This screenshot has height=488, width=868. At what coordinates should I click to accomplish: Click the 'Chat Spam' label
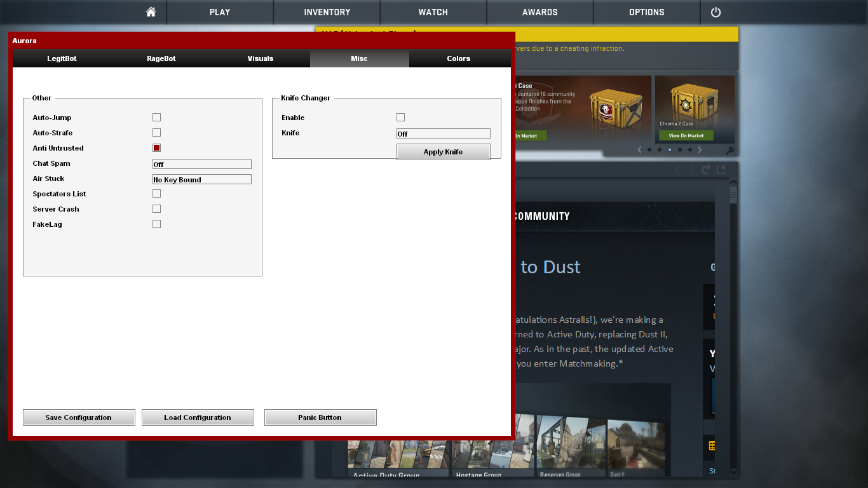51,163
